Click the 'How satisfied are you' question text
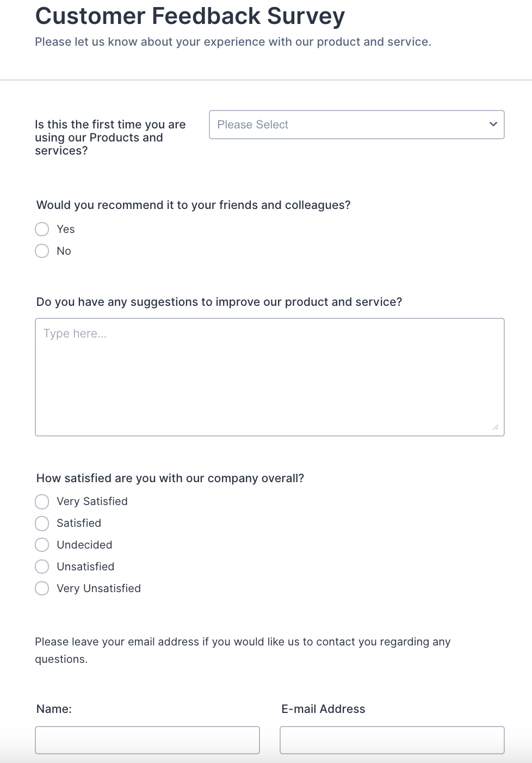532x763 pixels. (170, 478)
